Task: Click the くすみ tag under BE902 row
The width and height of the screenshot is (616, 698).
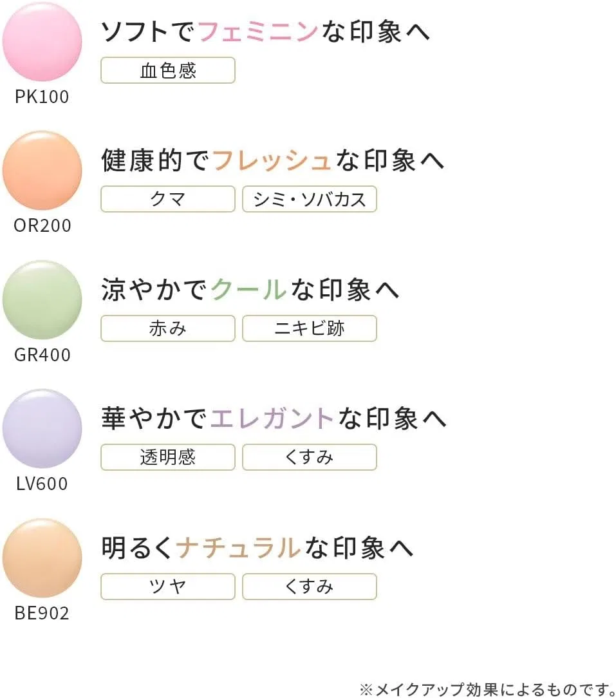Action: tap(310, 587)
